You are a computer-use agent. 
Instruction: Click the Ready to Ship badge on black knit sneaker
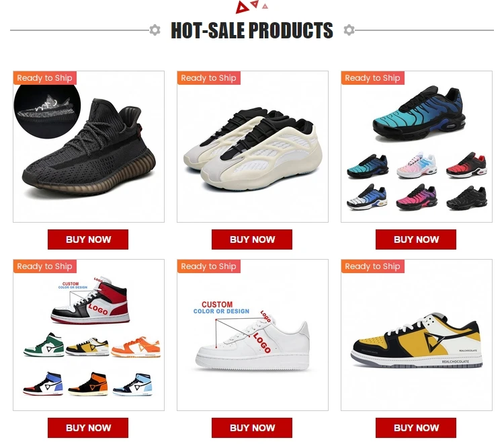(44, 78)
